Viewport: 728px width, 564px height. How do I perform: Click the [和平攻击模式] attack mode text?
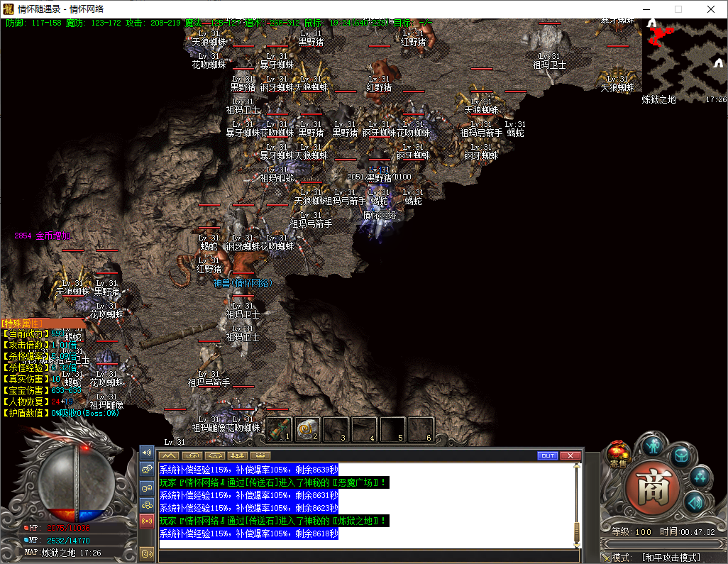(x=671, y=558)
